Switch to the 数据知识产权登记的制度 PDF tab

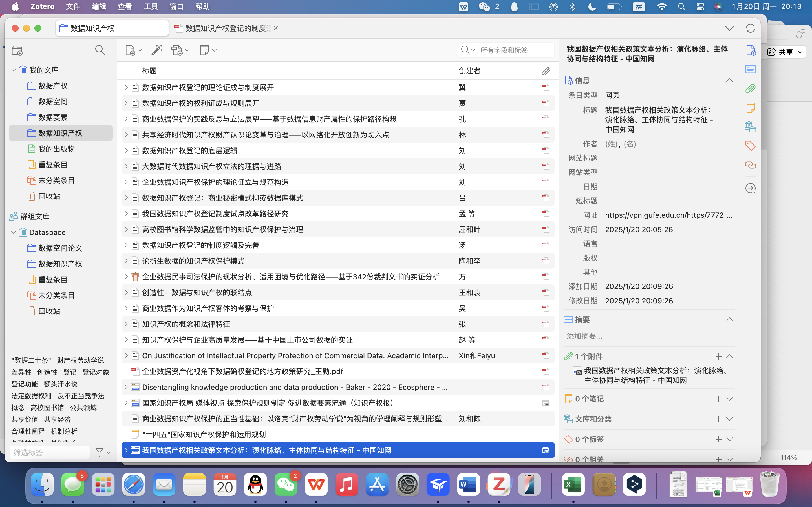pos(227,28)
